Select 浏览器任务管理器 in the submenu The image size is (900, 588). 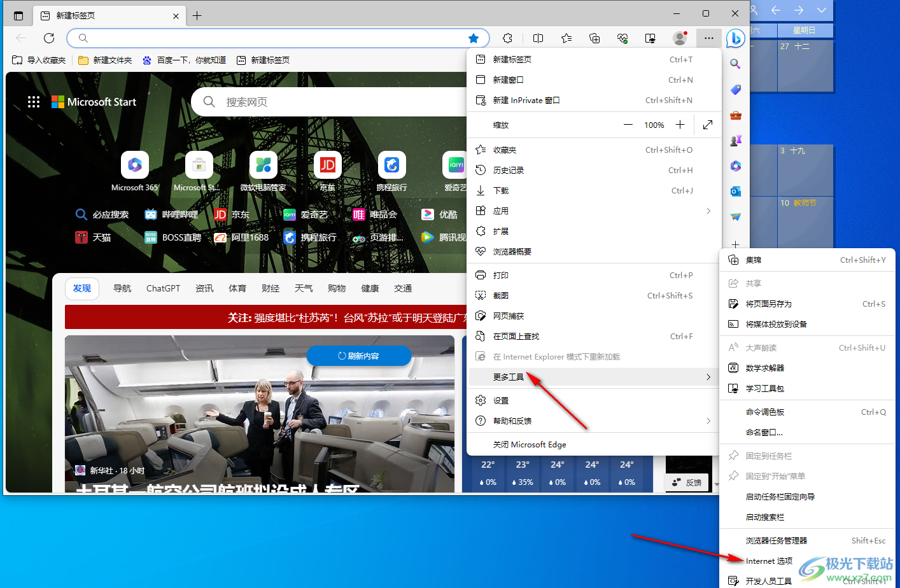coord(807,540)
